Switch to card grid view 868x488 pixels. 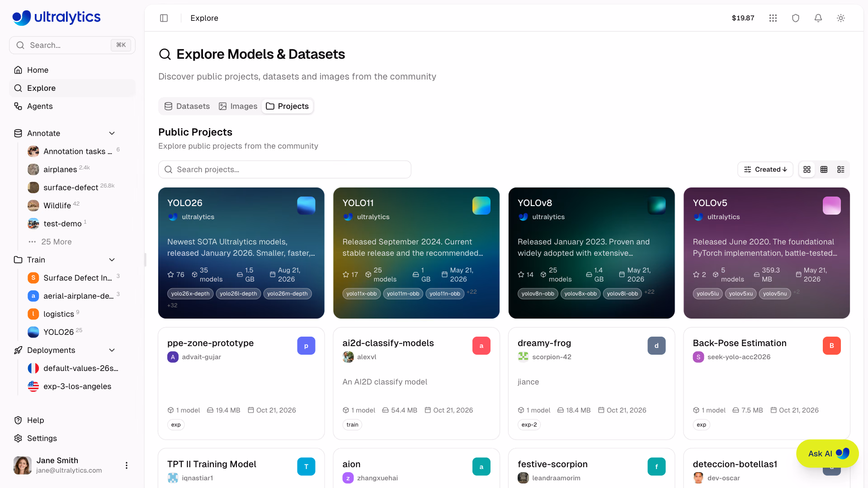coord(807,169)
